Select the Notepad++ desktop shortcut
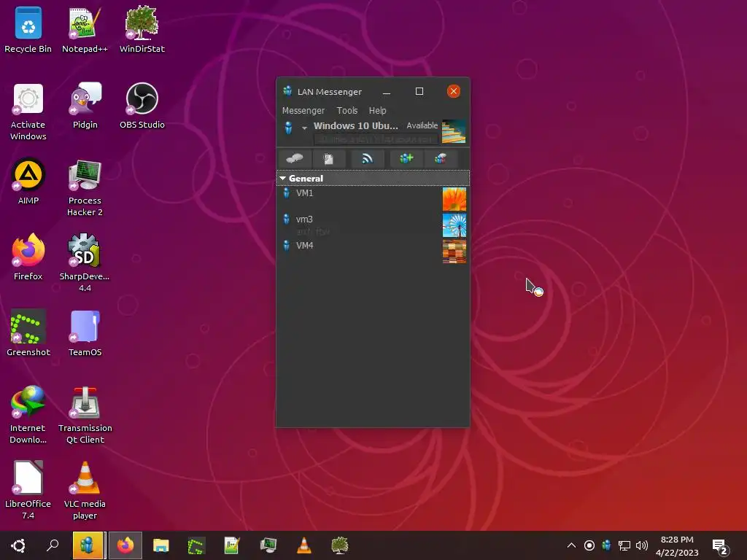 (85, 30)
